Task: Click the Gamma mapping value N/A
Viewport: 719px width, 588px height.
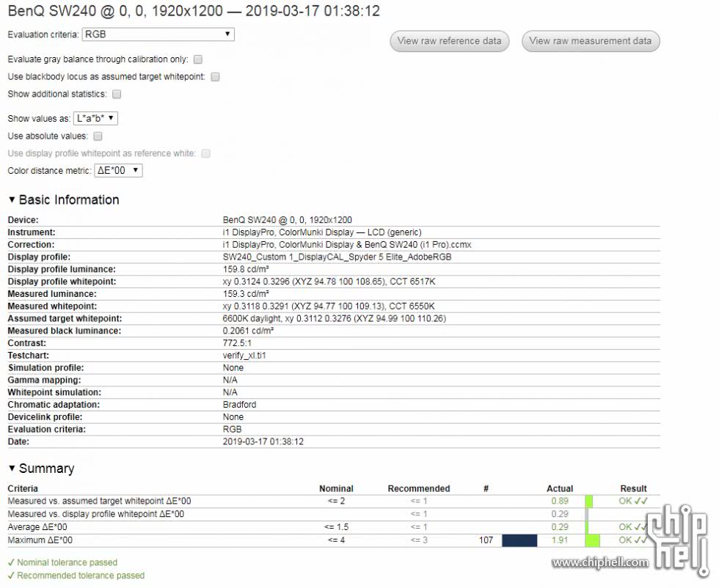Action: [230, 381]
